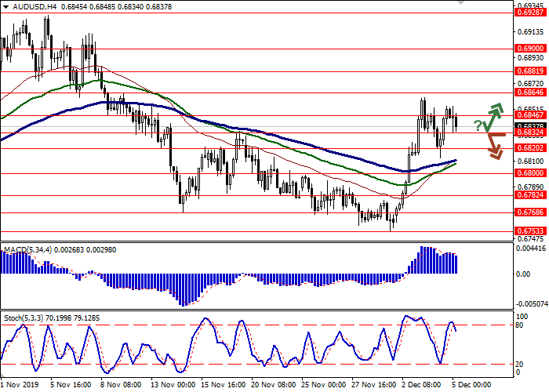Select the 0.67533 lowest price label
Screen dimensions: 549x392
click(x=530, y=231)
